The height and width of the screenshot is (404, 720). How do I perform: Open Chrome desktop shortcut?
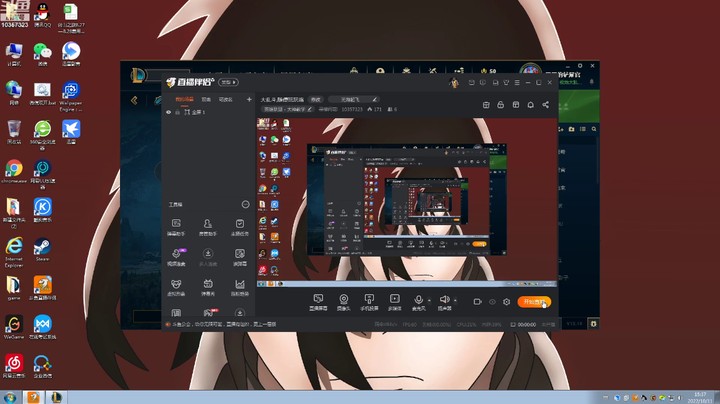coord(14,171)
